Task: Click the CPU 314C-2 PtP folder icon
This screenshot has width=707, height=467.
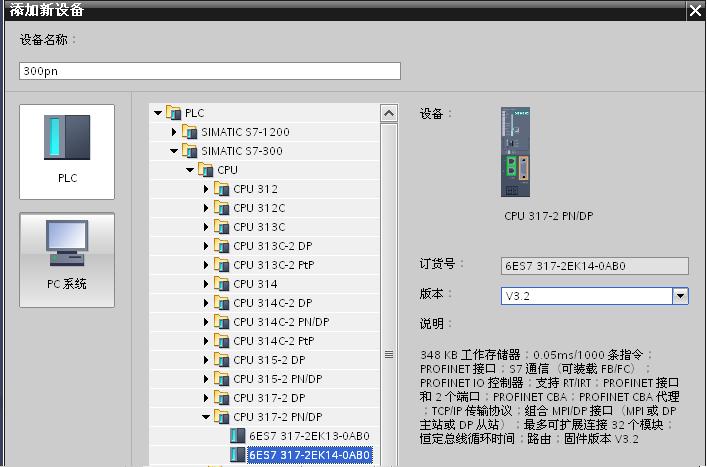Action: point(222,340)
